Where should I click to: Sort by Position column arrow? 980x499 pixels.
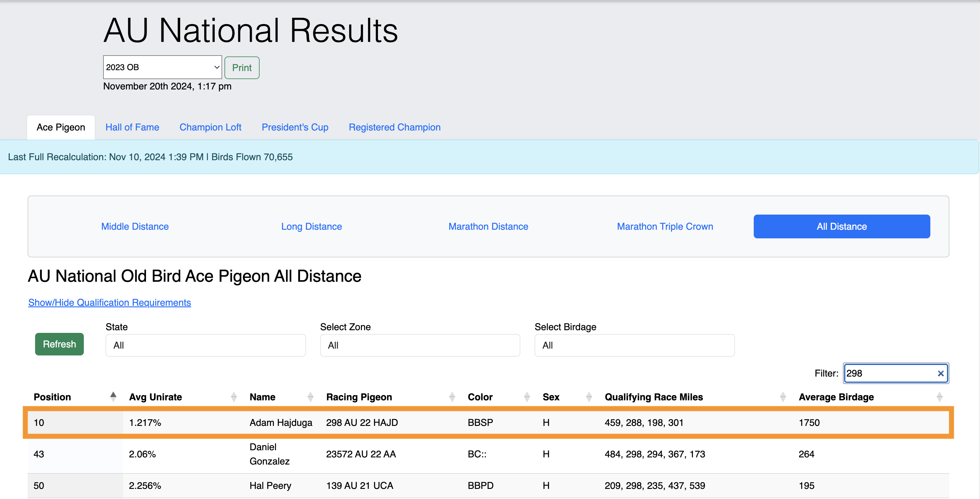click(113, 397)
